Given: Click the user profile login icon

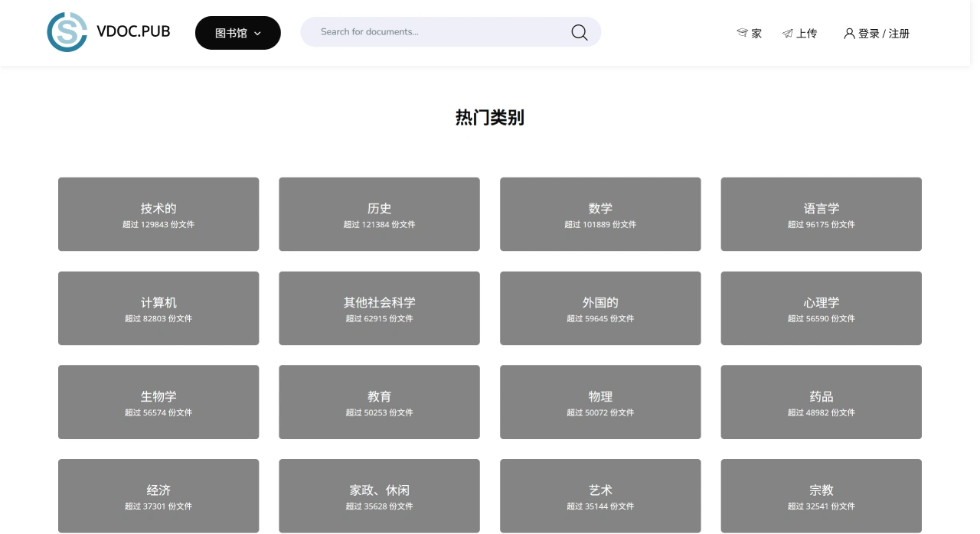Looking at the screenshot, I should (849, 34).
